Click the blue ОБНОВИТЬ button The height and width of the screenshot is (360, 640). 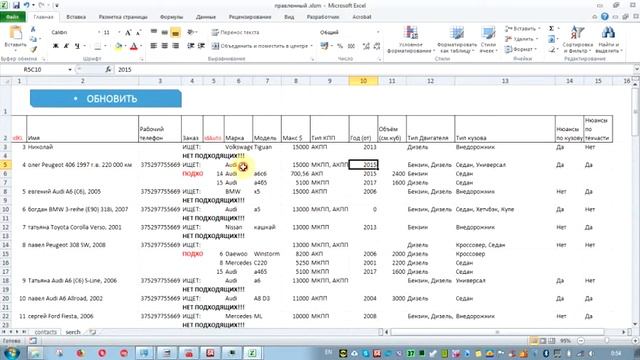click(106, 99)
